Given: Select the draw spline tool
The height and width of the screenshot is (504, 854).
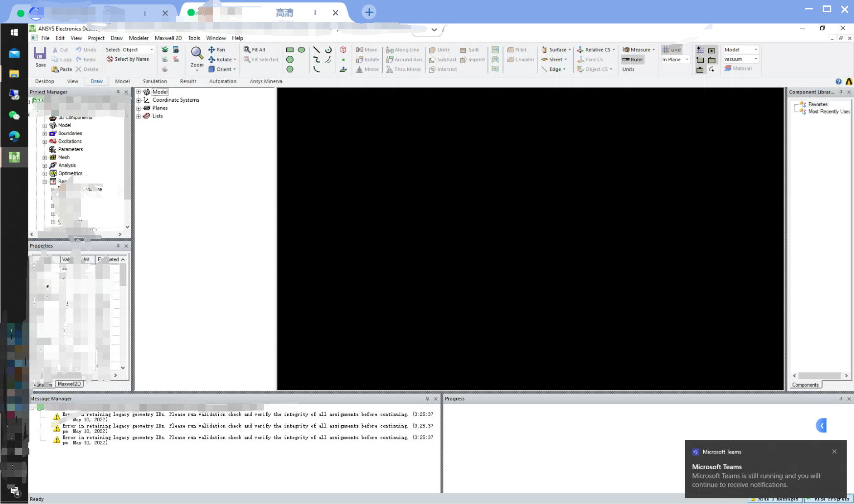Looking at the screenshot, I should 316,59.
